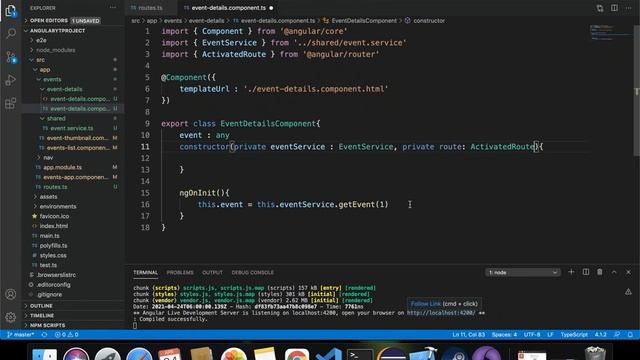This screenshot has height=360, width=640.
Task: Expand the e2e folder
Action: 73,40
